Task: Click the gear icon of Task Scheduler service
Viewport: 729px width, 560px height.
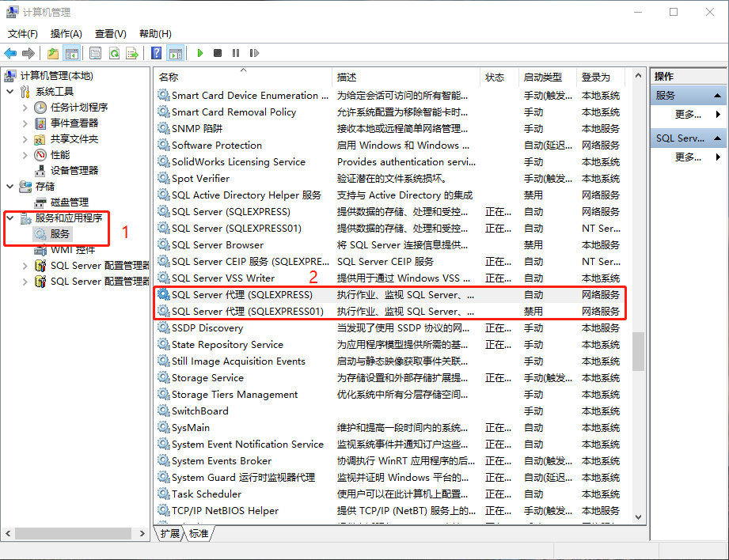Action: tap(163, 494)
